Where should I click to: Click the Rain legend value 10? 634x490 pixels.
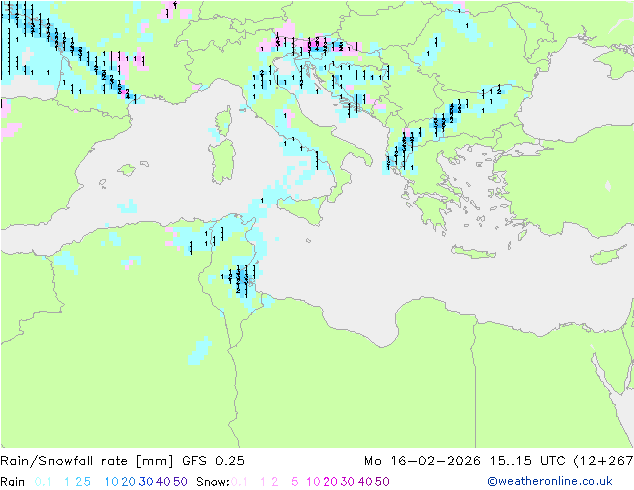(x=112, y=482)
